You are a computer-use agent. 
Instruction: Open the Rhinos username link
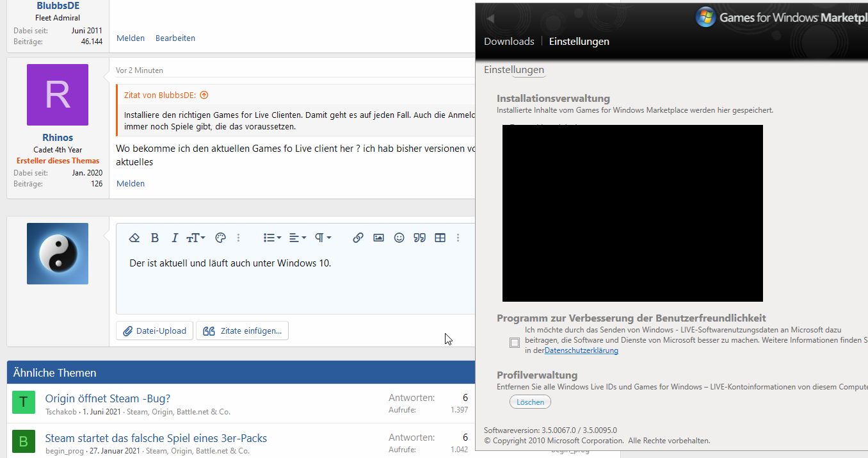(58, 137)
